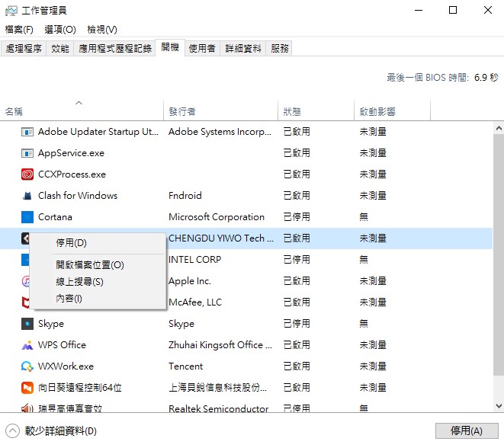
Task: Collapse to fewer details with the arrow icon
Action: 12,431
